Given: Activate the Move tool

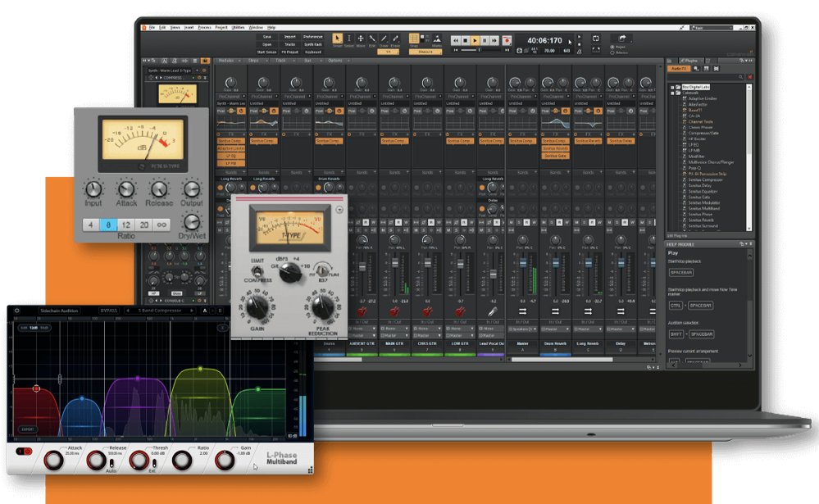Looking at the screenshot, I should [361, 39].
